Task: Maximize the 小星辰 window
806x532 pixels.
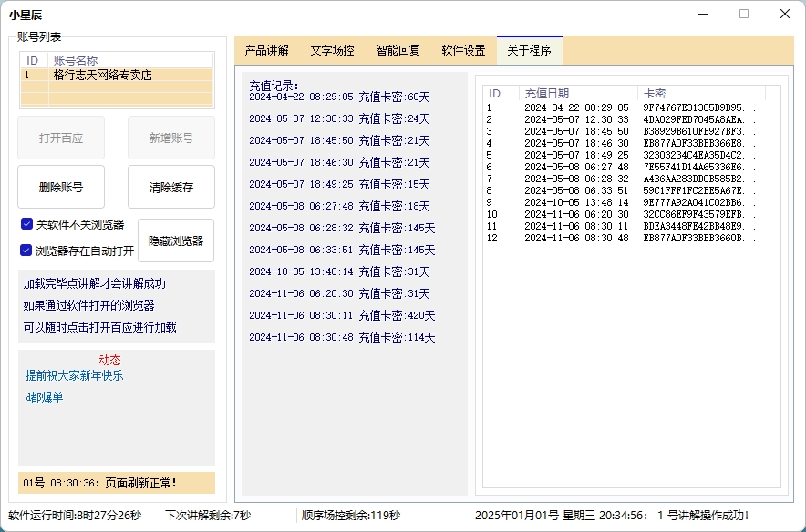Action: point(744,14)
